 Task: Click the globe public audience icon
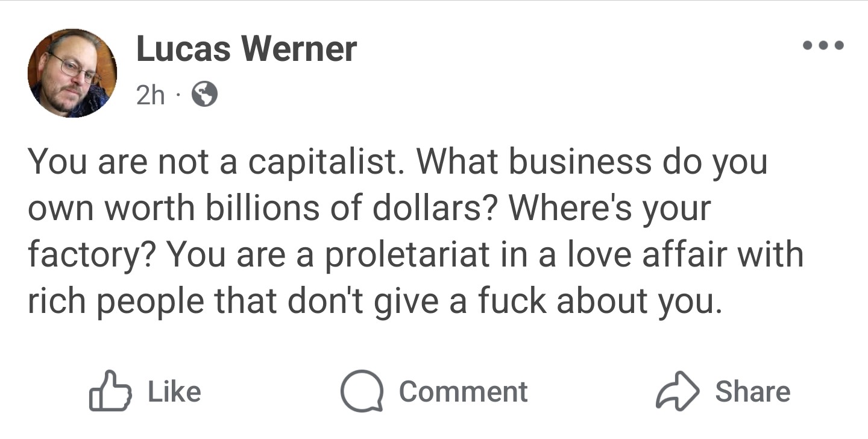pyautogui.click(x=204, y=94)
